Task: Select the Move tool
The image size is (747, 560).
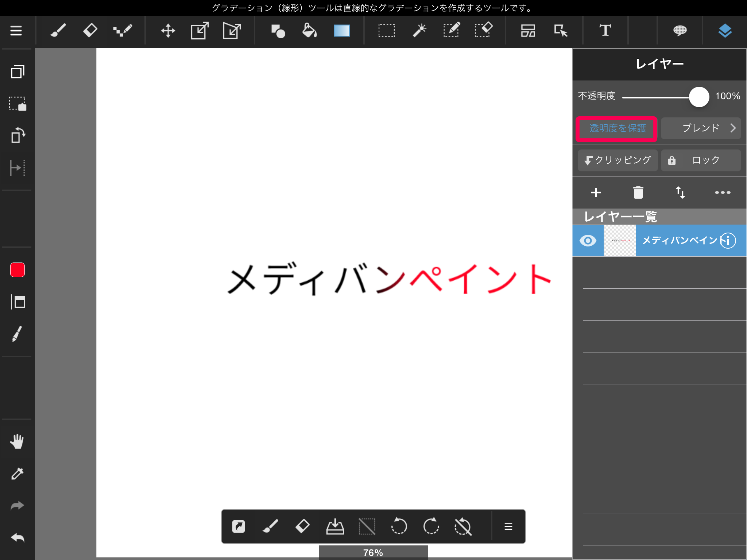Action: tap(168, 31)
